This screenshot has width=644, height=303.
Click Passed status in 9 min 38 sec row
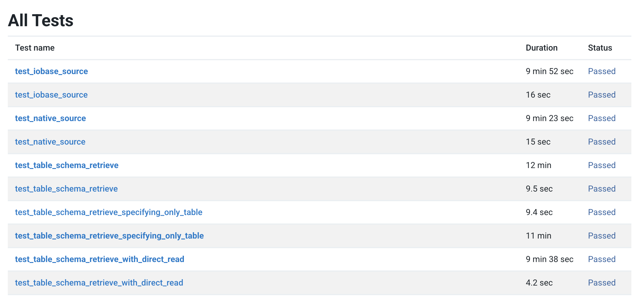[602, 259]
